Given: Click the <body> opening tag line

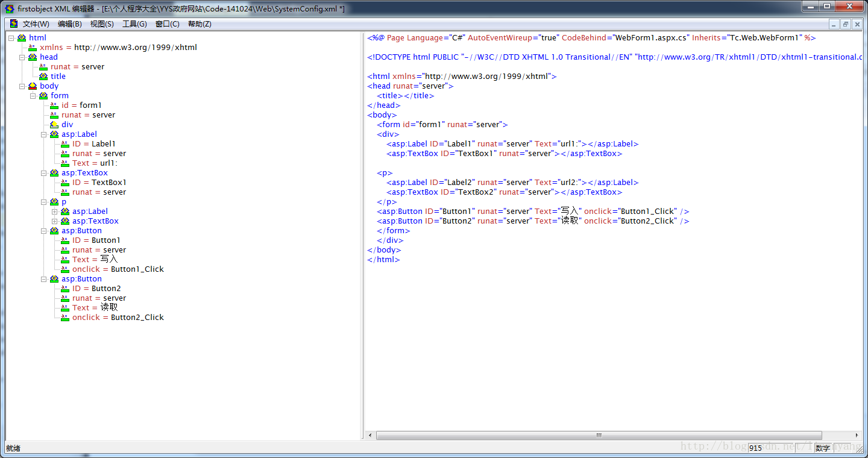Looking at the screenshot, I should (382, 115).
